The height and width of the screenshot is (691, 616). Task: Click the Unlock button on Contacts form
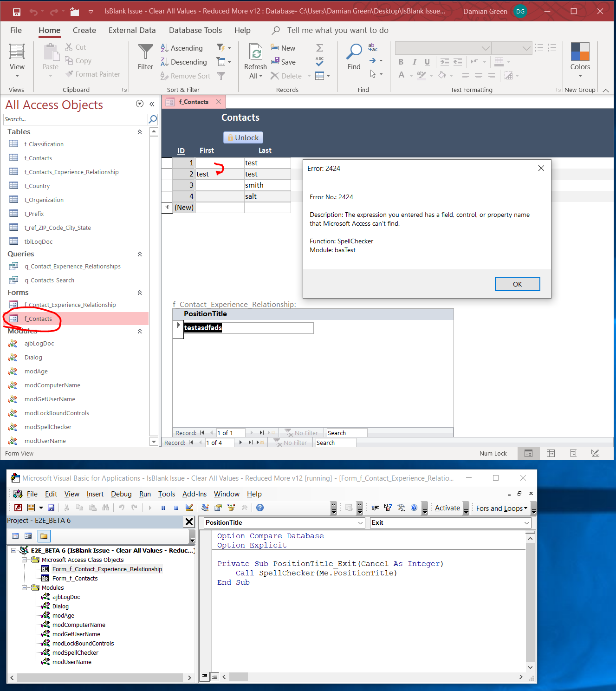pyautogui.click(x=243, y=137)
